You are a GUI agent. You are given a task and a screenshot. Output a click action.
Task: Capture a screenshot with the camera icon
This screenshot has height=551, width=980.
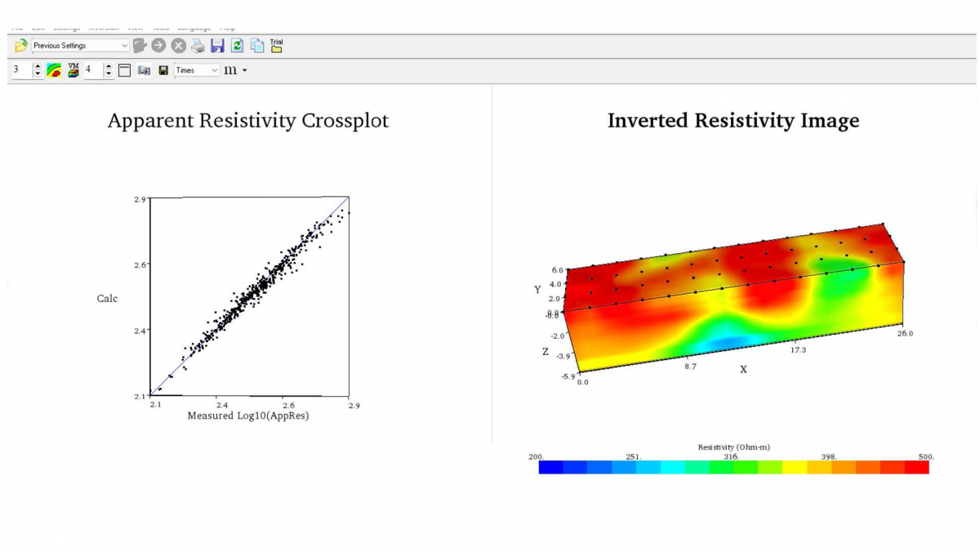tap(144, 70)
